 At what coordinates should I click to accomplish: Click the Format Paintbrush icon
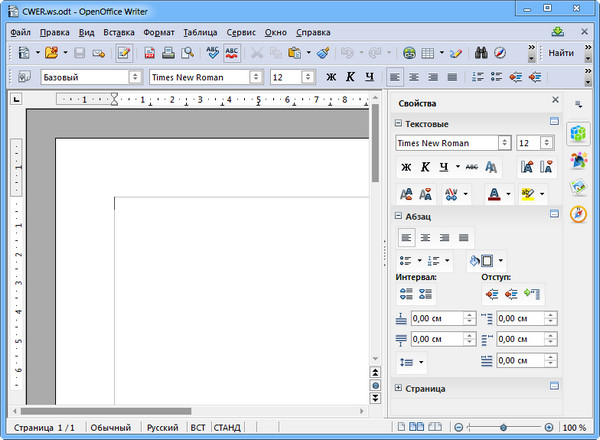322,52
